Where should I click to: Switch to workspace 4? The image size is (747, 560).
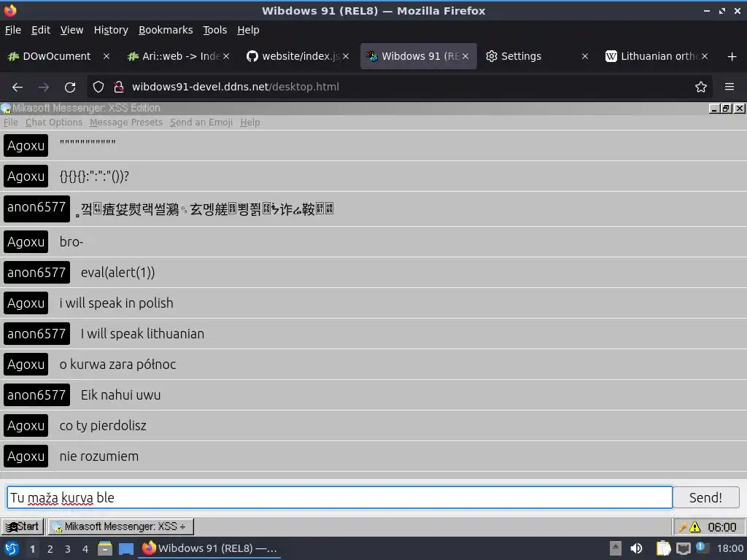pos(85,549)
